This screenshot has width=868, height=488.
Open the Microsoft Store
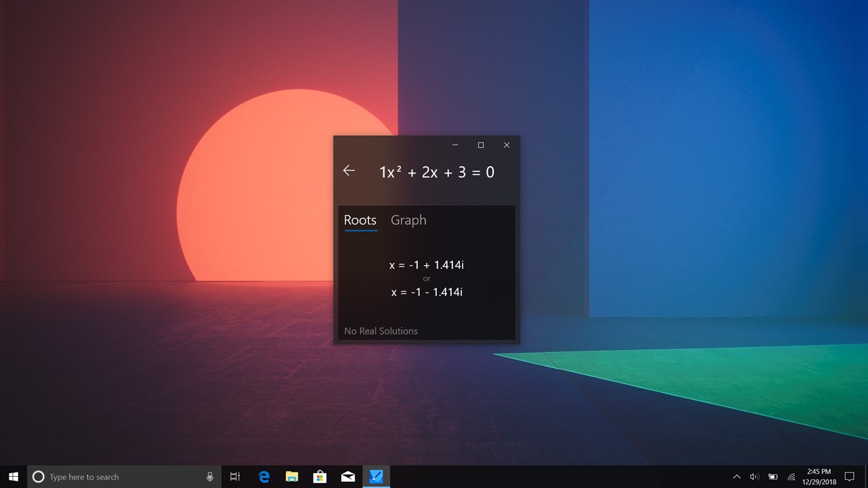click(320, 476)
